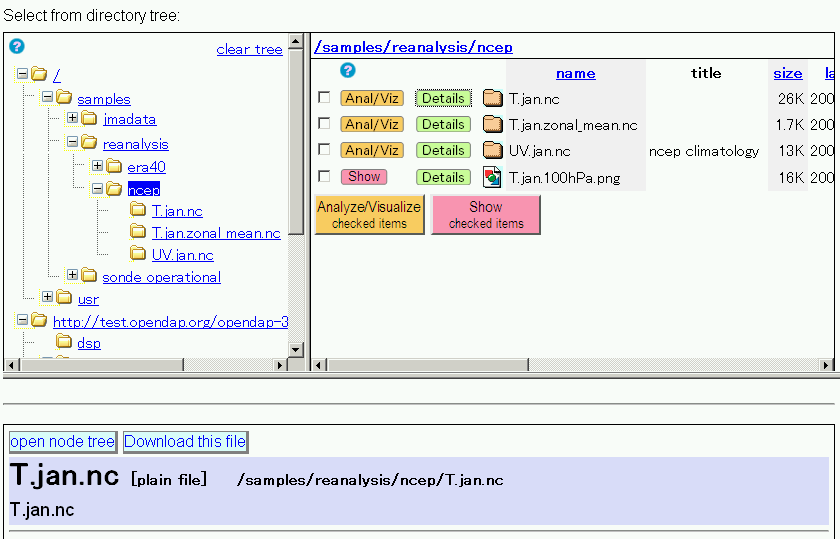Select the checkbox for T.jan.100hPa.png
Image resolution: width=840 pixels, height=539 pixels.
coord(324,176)
